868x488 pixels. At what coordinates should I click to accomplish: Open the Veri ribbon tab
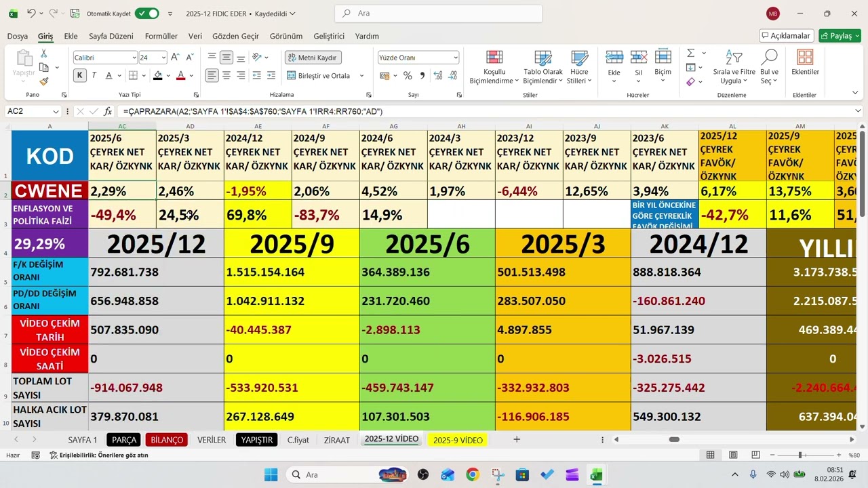click(x=195, y=36)
